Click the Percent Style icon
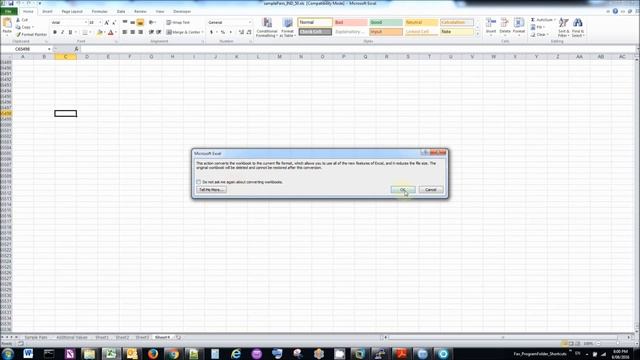The height and width of the screenshot is (360, 640). [223, 32]
